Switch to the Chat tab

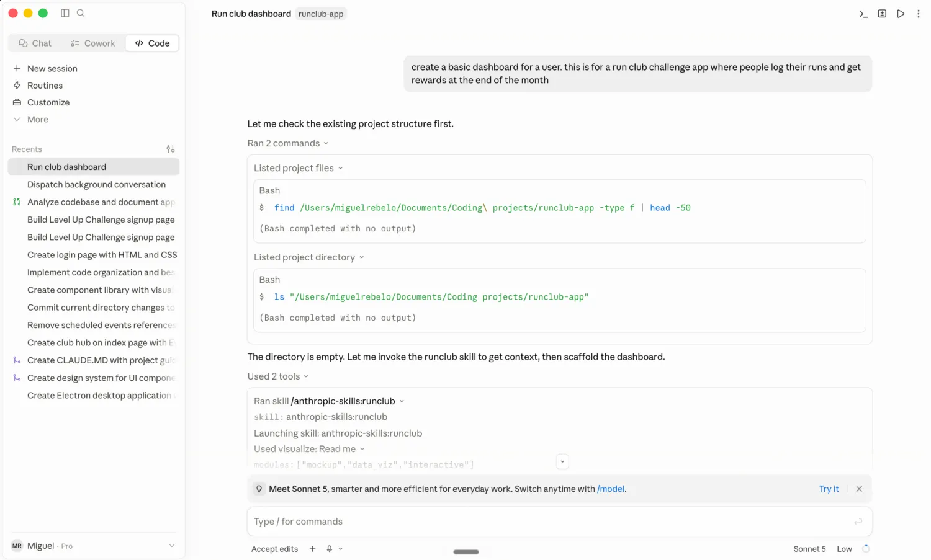click(35, 43)
